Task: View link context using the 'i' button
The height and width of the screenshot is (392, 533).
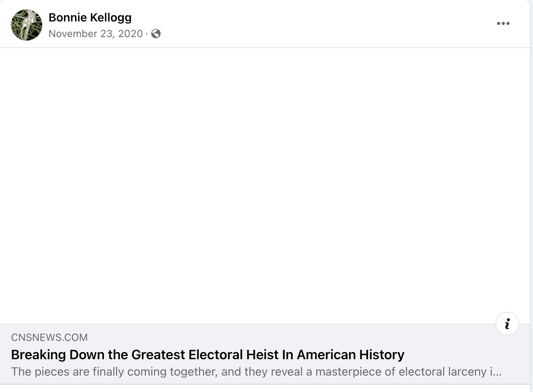Action: click(x=507, y=324)
